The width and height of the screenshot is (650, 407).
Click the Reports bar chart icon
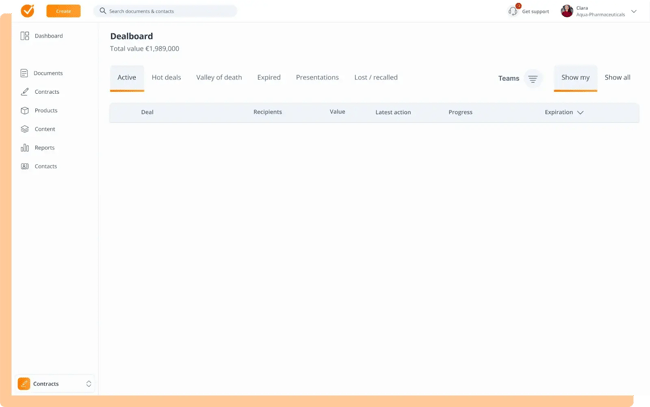click(x=25, y=148)
